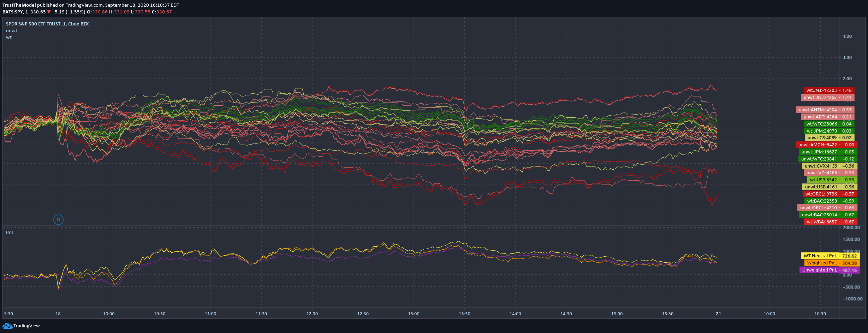The width and height of the screenshot is (868, 333).
Task: Select the unwt indicator legend label
Action: (12, 30)
